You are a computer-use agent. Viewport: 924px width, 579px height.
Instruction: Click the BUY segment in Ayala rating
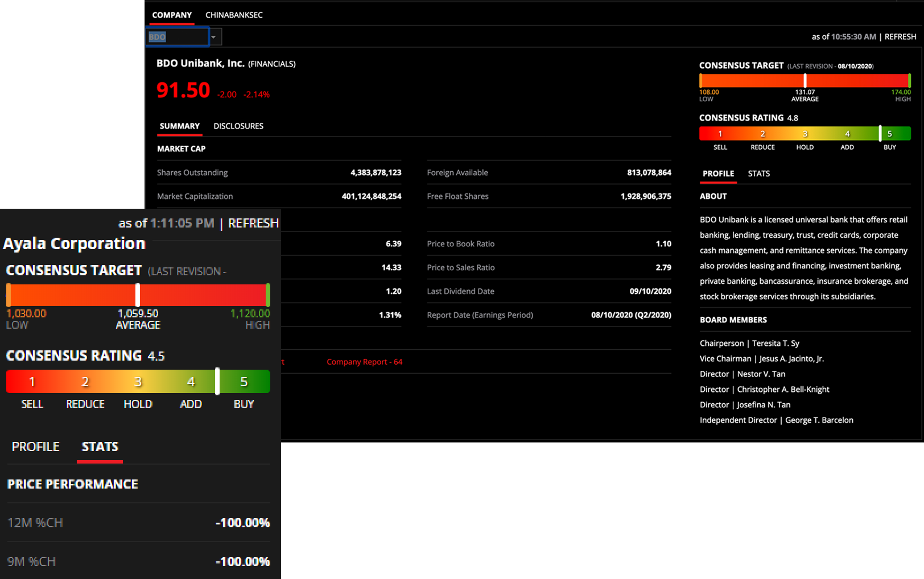pos(244,382)
